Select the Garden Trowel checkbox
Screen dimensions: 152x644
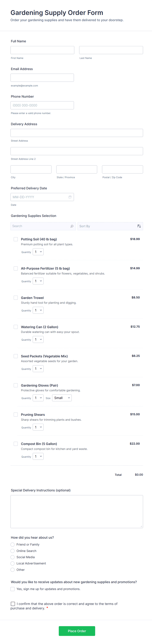coord(16,297)
